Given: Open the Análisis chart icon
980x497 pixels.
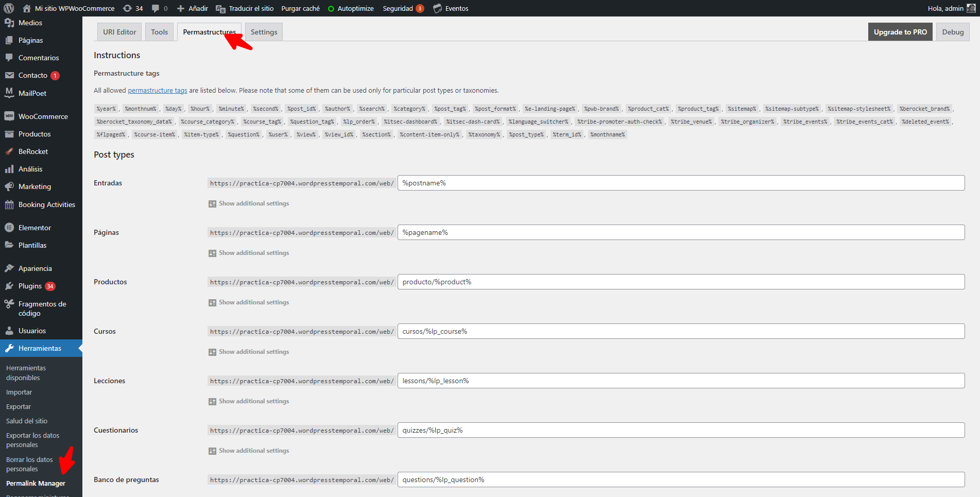Looking at the screenshot, I should (9, 169).
